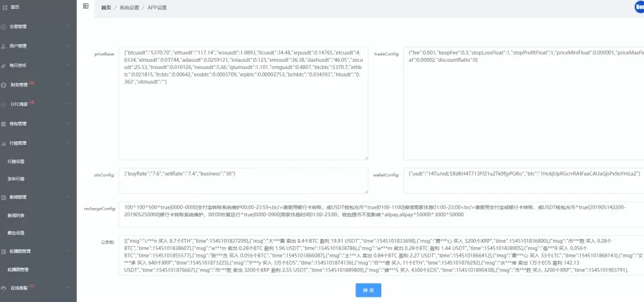Open the user avatar in top-right corner
This screenshot has height=302, width=644.
pos(639,6)
